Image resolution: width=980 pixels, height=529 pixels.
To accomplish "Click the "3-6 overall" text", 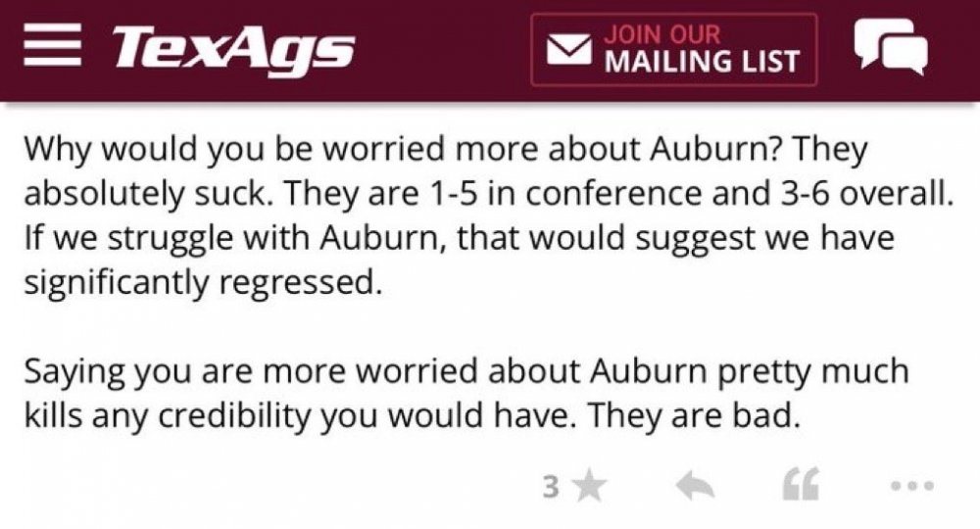I will (x=849, y=194).
